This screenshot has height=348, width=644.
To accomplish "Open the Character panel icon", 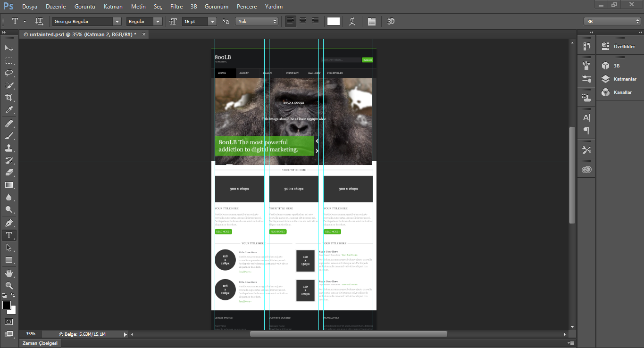I will tap(586, 117).
